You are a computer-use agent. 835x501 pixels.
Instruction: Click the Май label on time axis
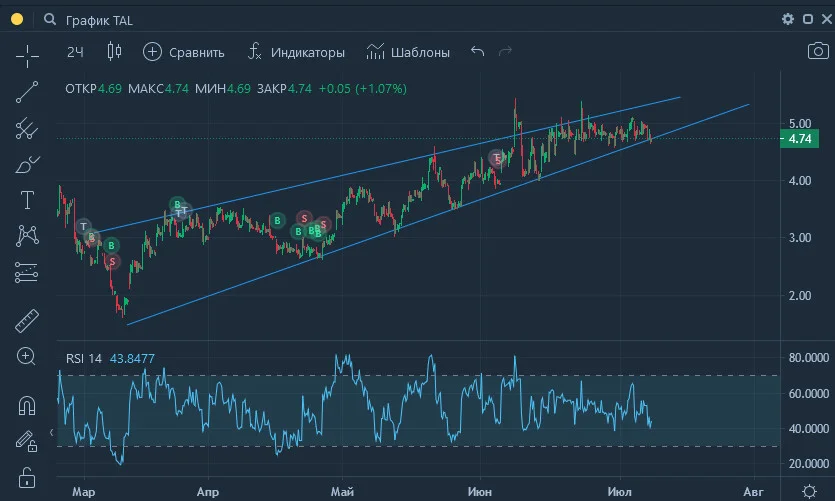tap(342, 492)
